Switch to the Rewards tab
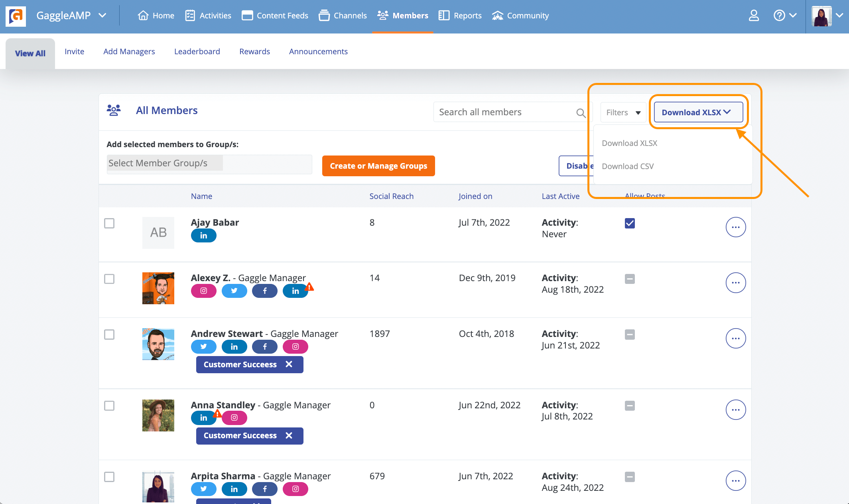Screen dimensions: 849x504 254,51
